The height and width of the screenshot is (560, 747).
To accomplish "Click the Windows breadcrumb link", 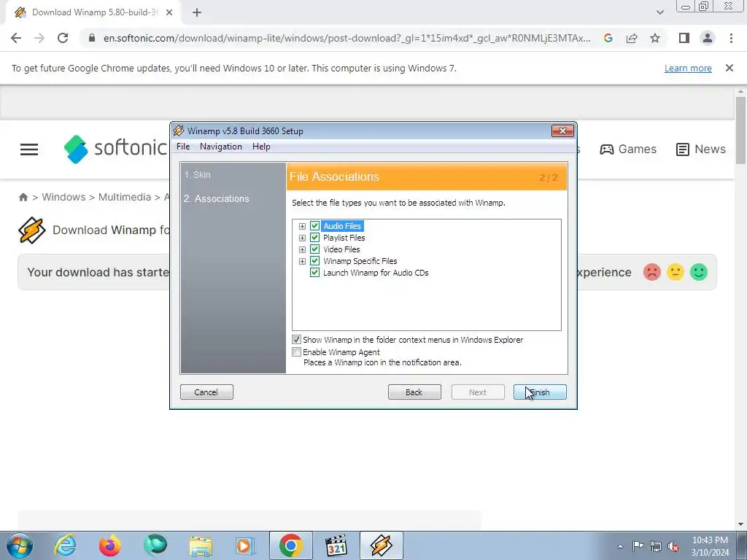I will tap(64, 197).
